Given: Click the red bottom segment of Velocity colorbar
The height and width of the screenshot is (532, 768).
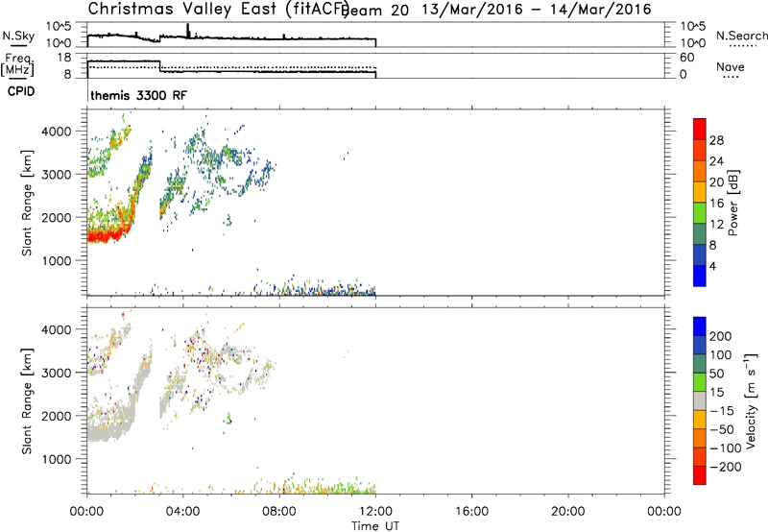Looking at the screenshot, I should click(x=700, y=475).
